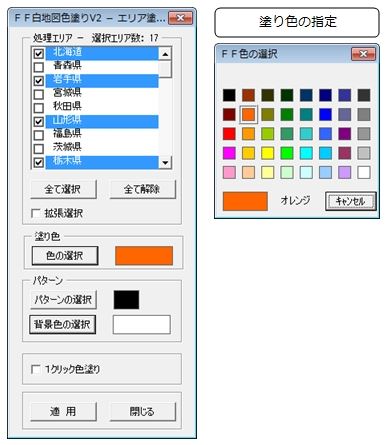Viewport: 387px width, 445px height.
Task: Select the 秋田県 list item
Action: click(x=101, y=107)
